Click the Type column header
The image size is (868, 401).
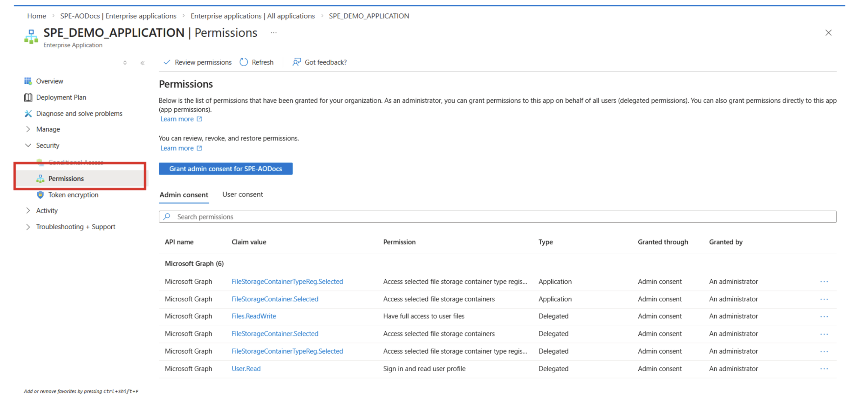pos(546,242)
